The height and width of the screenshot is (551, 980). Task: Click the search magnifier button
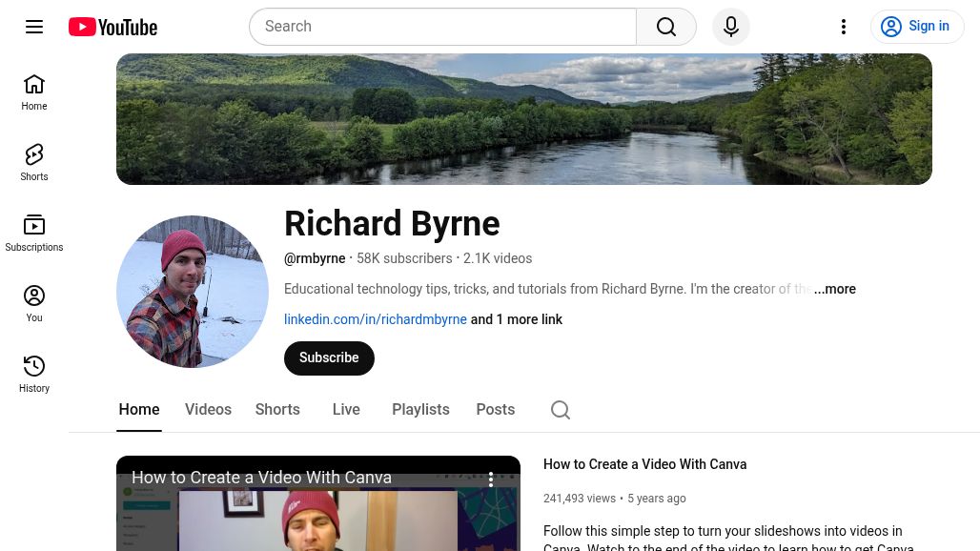[x=666, y=27]
